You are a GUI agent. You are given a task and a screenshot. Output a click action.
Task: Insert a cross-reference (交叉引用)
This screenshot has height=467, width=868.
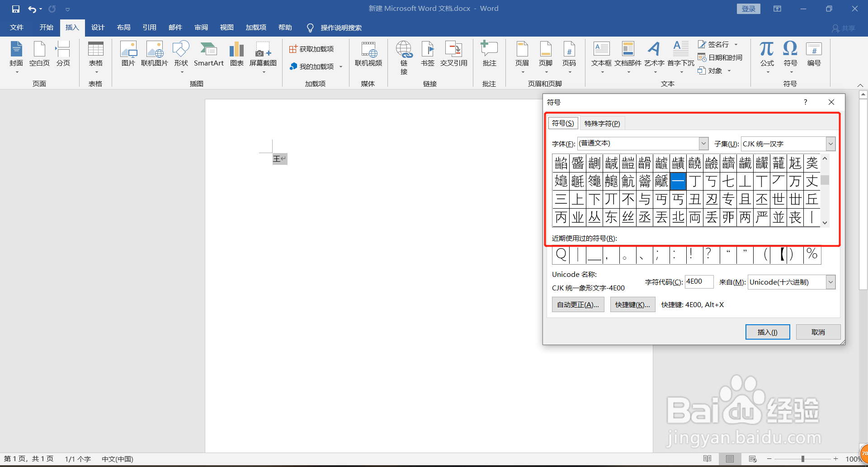coord(453,54)
